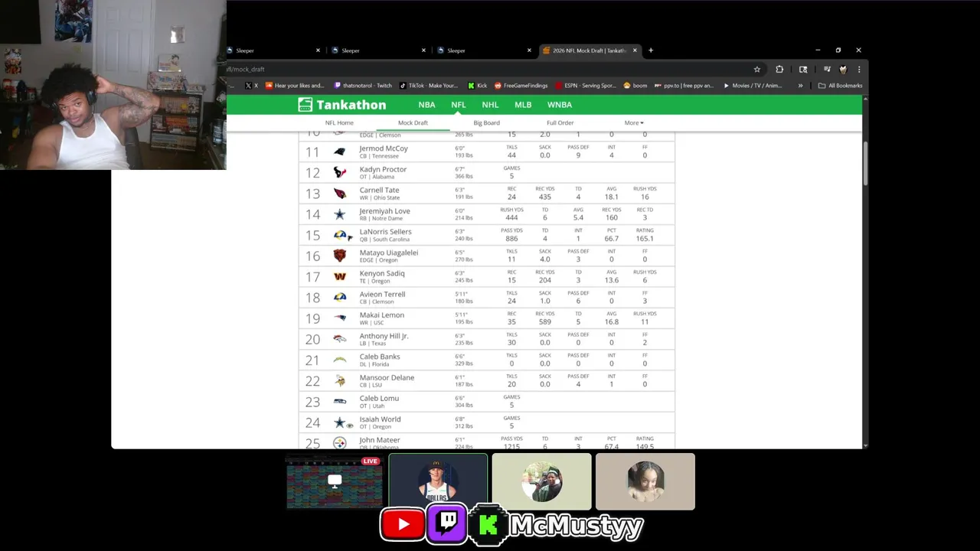The width and height of the screenshot is (980, 551).
Task: Open Jermod McCoy player link
Action: click(x=384, y=148)
